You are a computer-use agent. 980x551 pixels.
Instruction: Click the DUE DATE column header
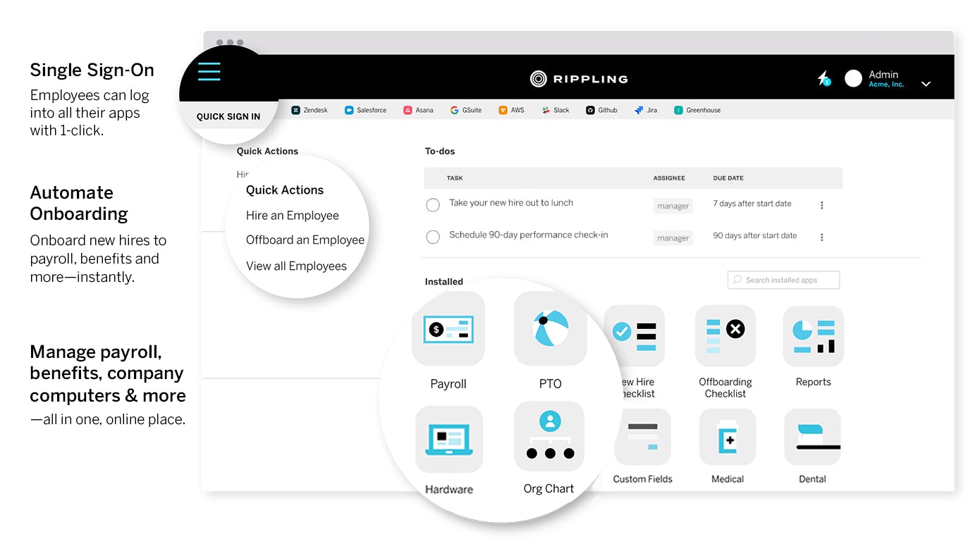click(x=728, y=178)
